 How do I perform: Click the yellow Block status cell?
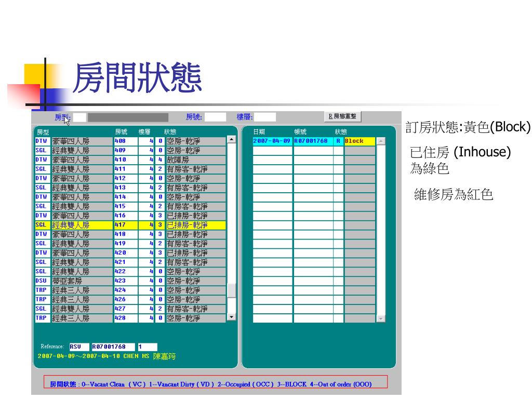pos(359,141)
